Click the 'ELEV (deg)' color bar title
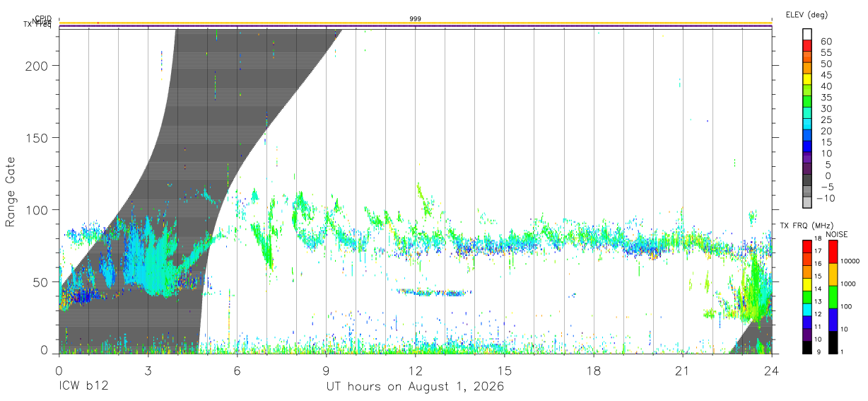 point(807,14)
